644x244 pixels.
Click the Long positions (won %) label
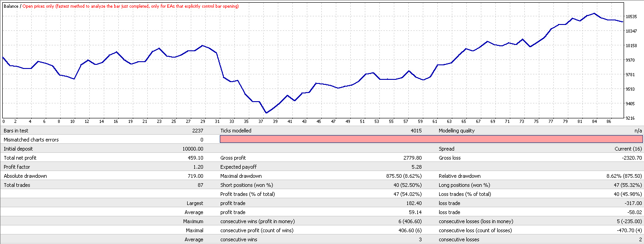point(465,185)
